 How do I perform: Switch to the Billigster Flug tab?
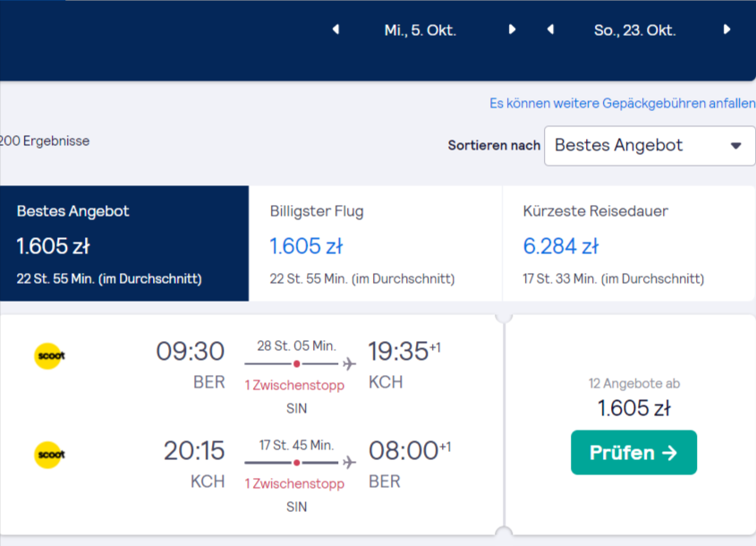pos(376,243)
